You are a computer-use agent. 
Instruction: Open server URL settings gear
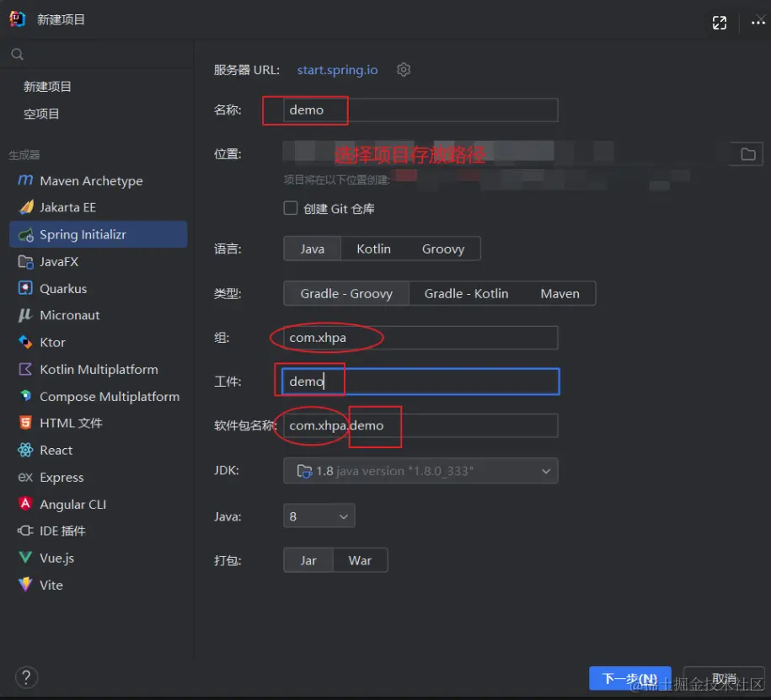coord(404,70)
